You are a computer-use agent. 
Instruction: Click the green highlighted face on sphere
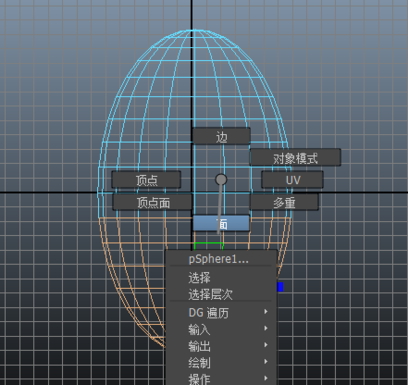point(209,246)
